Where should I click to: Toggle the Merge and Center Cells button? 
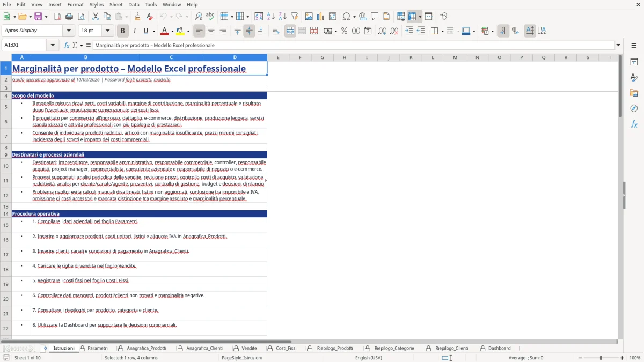pos(290,31)
